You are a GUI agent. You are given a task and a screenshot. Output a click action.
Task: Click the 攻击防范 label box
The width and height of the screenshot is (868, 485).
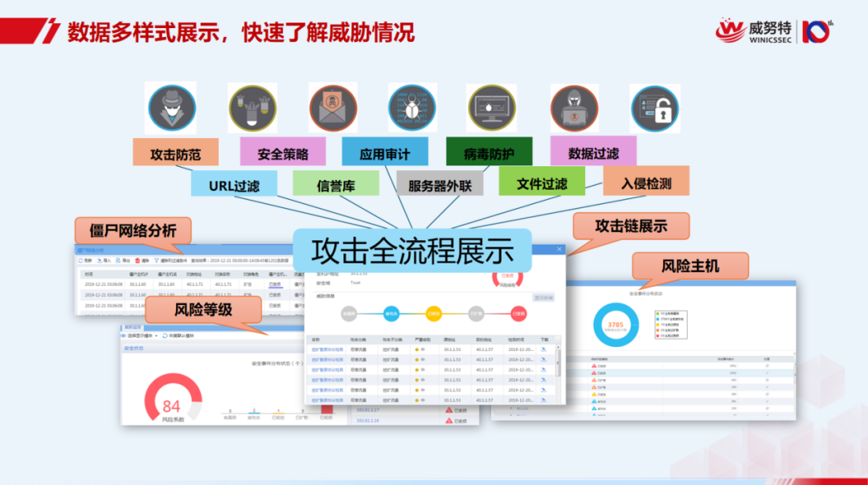coord(175,152)
